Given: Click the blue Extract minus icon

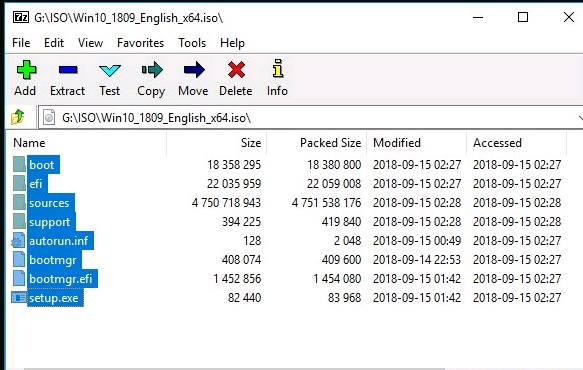Looking at the screenshot, I should click(x=68, y=70).
